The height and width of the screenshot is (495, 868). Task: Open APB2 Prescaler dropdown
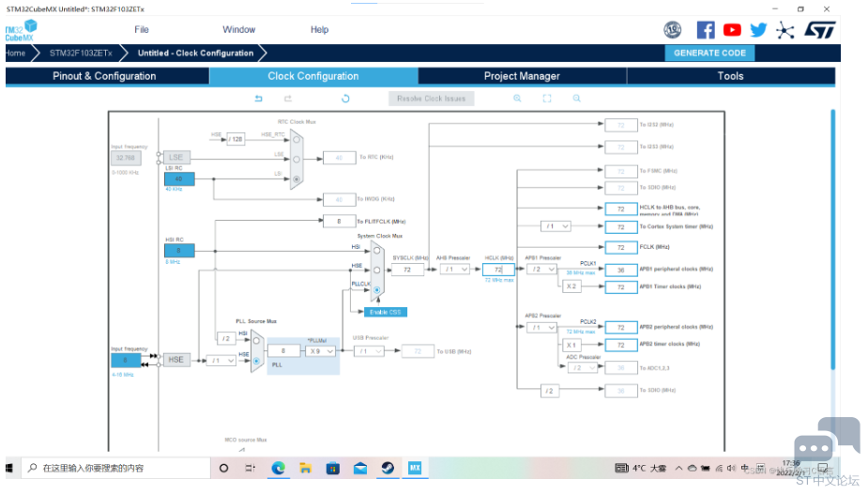pyautogui.click(x=541, y=328)
